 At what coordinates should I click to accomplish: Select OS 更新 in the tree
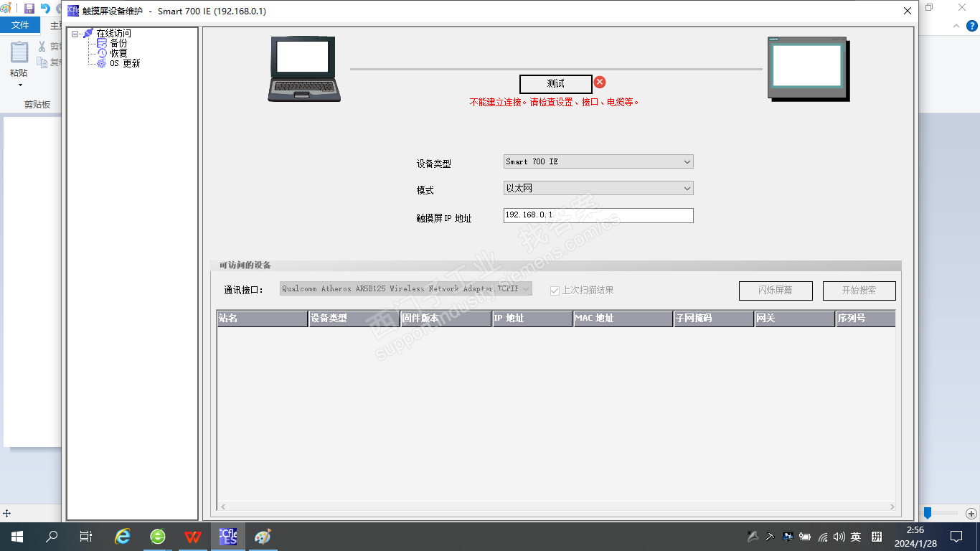pos(126,63)
